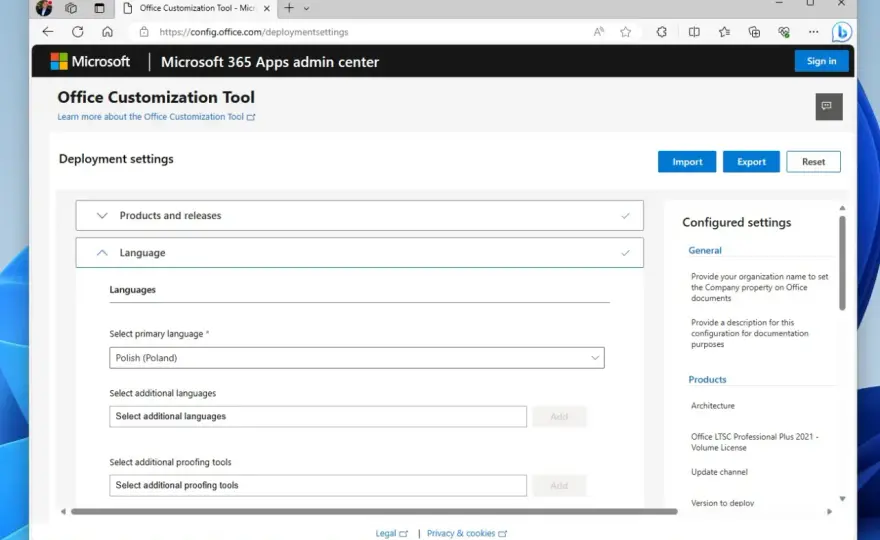Image resolution: width=880 pixels, height=540 pixels.
Task: Click Select additional languages field
Action: click(318, 416)
